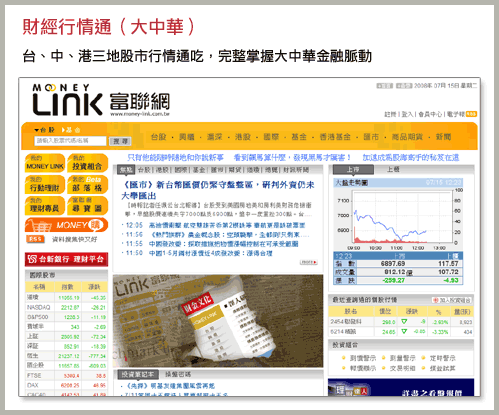
Task: Go to 國際 in the orange navigation
Action: [x=271, y=137]
